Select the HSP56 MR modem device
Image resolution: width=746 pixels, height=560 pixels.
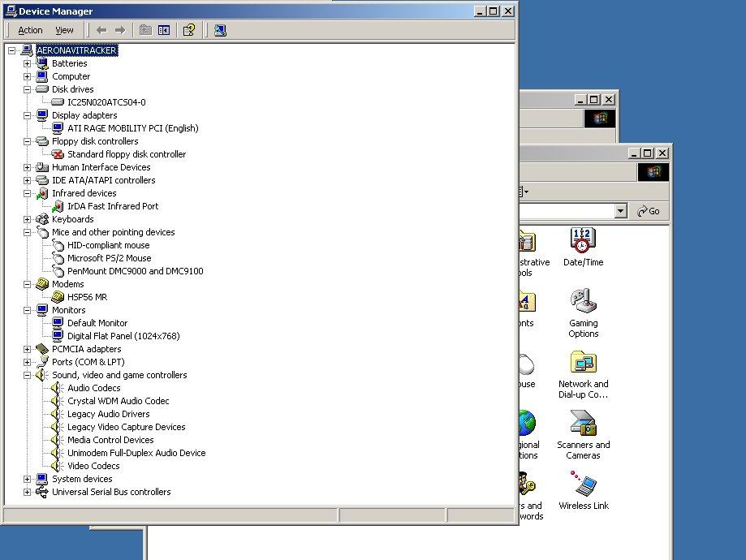coord(87,297)
